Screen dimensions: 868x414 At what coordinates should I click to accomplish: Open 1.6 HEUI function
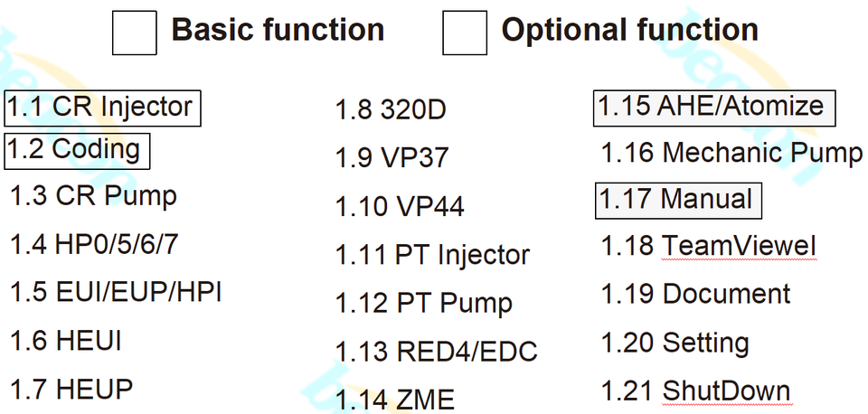pyautogui.click(x=66, y=341)
